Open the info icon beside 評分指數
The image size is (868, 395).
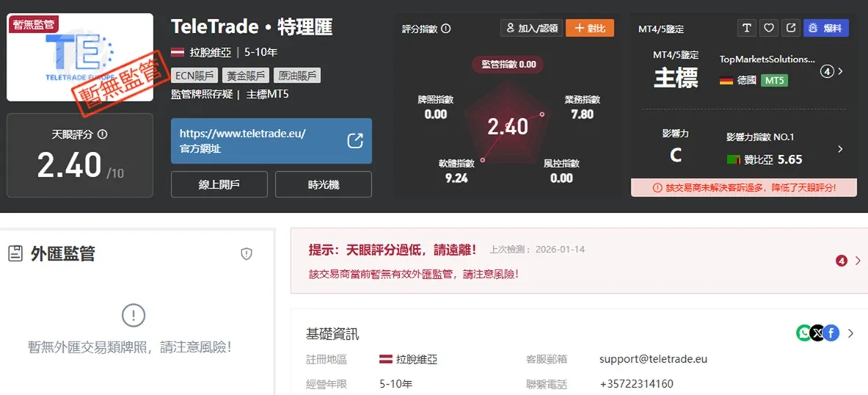point(445,29)
